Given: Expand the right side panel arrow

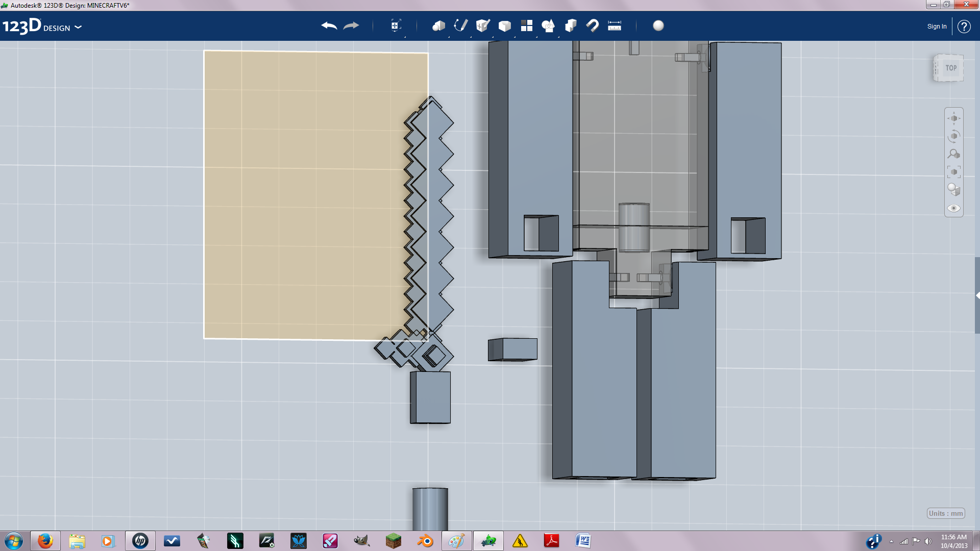Looking at the screenshot, I should (x=977, y=295).
